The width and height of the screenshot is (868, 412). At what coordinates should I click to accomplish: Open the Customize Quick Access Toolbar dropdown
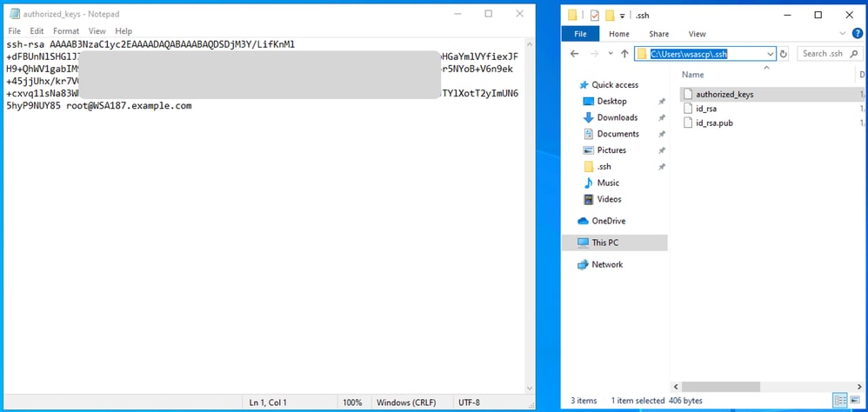[622, 16]
